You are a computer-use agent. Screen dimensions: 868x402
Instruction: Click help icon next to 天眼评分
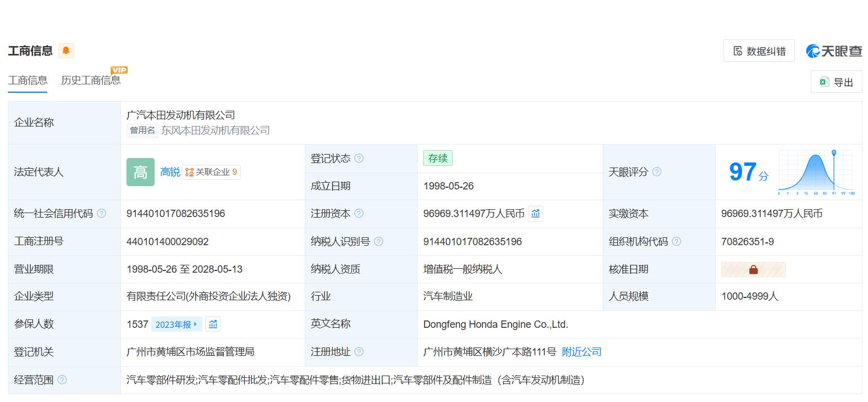(x=657, y=172)
